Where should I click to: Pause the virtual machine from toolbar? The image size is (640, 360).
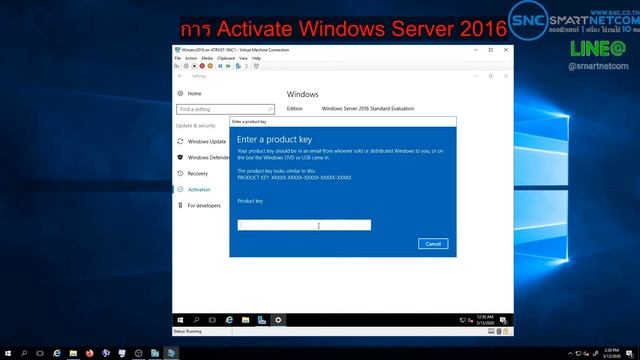(x=220, y=66)
